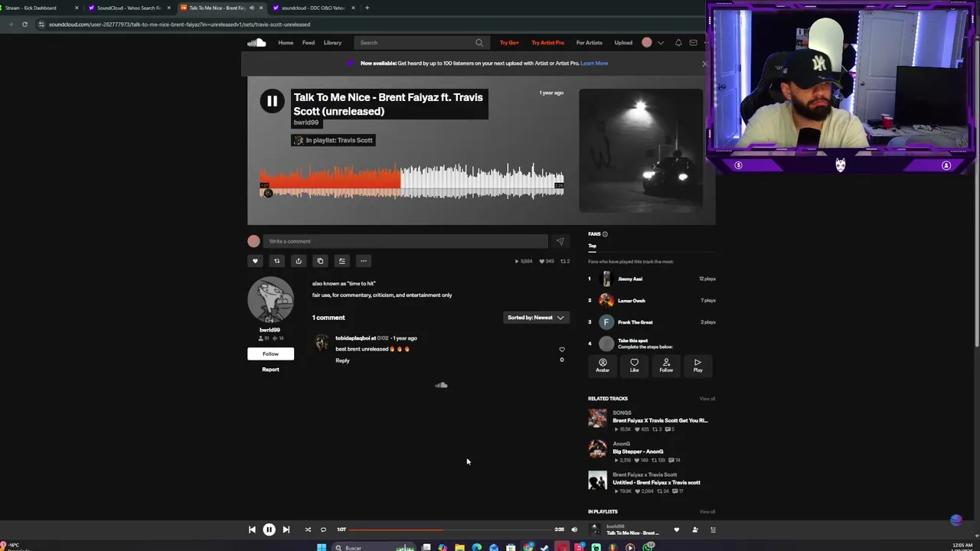Open the More options ellipsis menu
The height and width of the screenshot is (551, 980).
point(364,261)
